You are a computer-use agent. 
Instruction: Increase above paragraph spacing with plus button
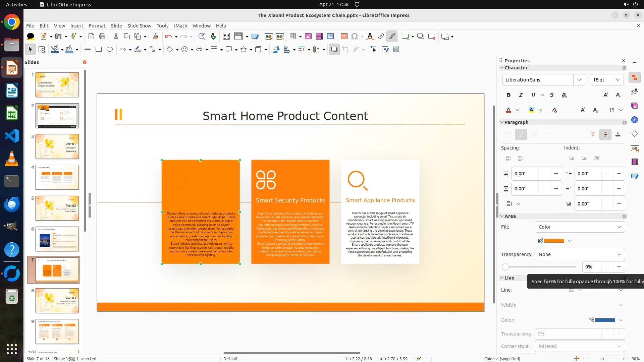[556, 174]
